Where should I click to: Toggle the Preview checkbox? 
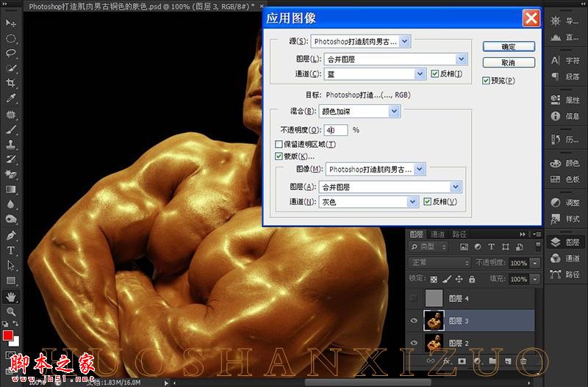[486, 81]
